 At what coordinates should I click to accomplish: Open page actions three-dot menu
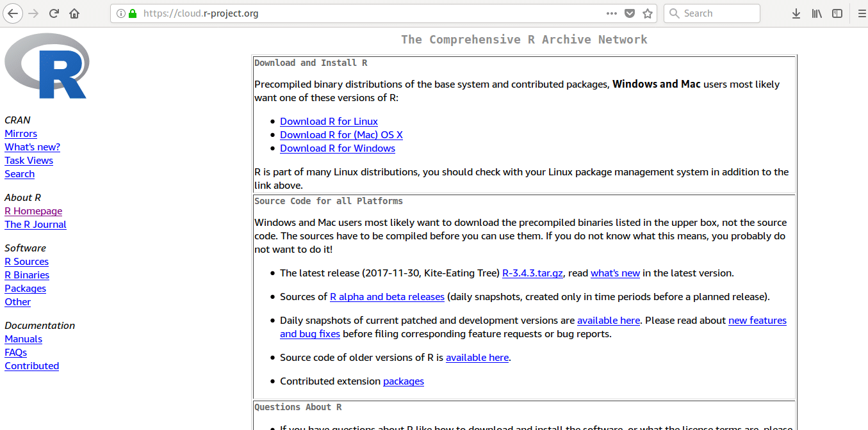click(612, 13)
